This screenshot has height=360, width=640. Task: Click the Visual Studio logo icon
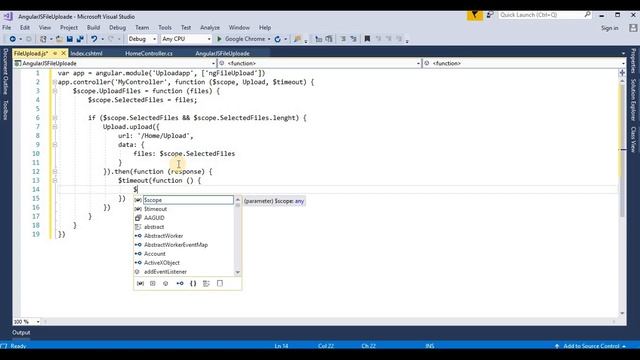pos(8,16)
